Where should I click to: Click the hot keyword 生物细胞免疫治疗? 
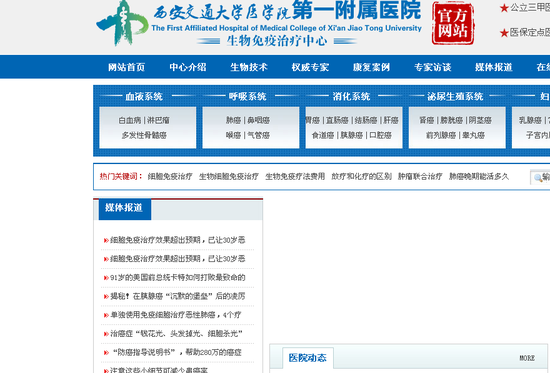point(229,176)
